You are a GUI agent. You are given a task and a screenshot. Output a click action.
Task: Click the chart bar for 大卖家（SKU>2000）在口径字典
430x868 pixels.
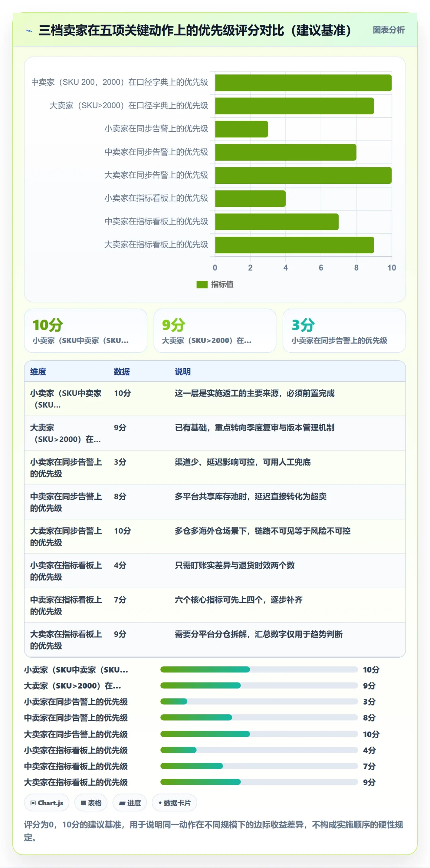pyautogui.click(x=294, y=106)
